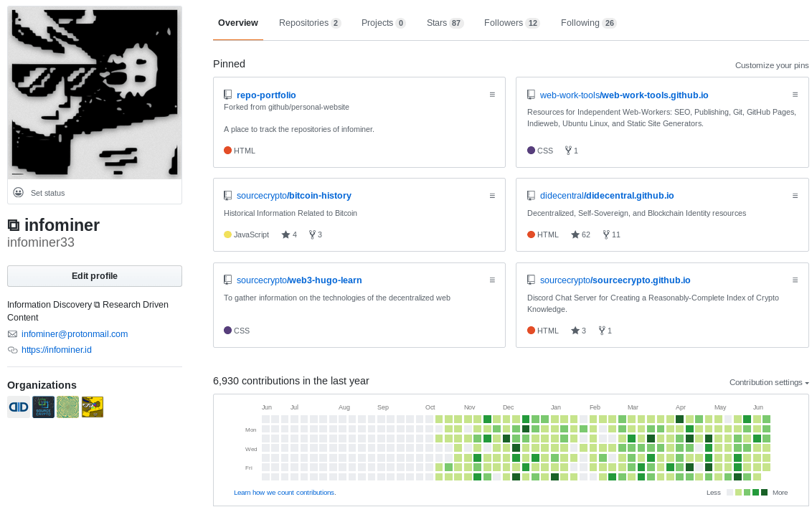
Task: Click the envelope icon beside the email
Action: tap(12, 334)
